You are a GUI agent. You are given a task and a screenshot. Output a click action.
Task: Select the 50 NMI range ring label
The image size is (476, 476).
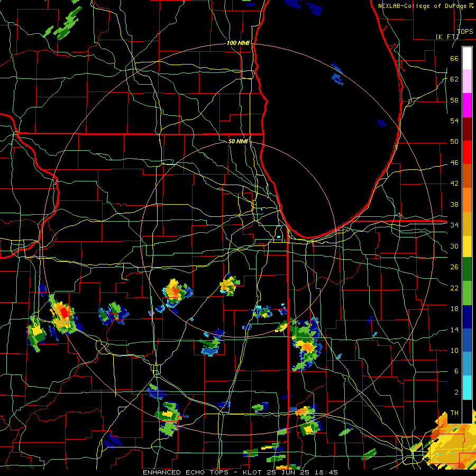coord(238,141)
